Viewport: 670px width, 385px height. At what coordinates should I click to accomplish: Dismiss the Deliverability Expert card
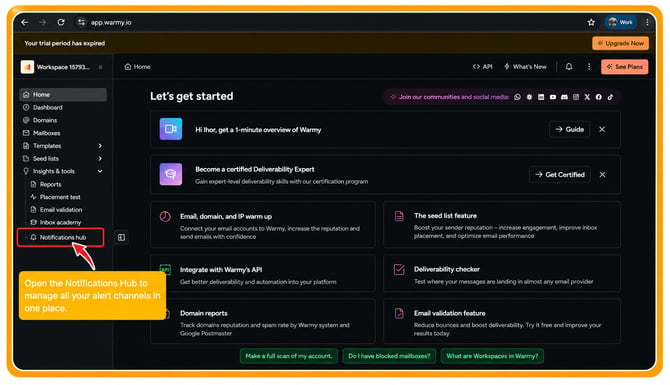602,174
